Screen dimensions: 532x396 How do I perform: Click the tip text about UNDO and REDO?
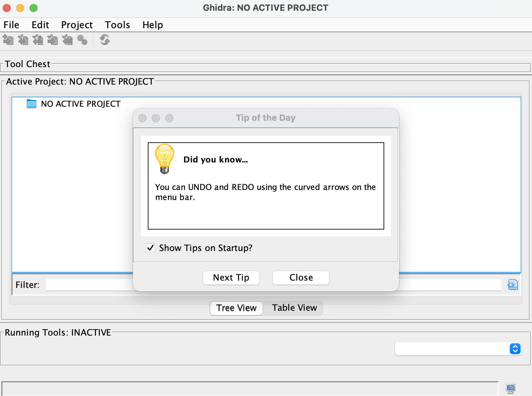(265, 192)
